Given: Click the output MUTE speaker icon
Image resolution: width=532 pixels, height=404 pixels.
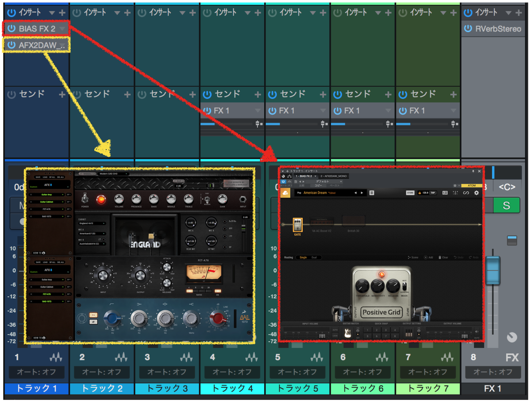Looking at the screenshot, I should [476, 332].
